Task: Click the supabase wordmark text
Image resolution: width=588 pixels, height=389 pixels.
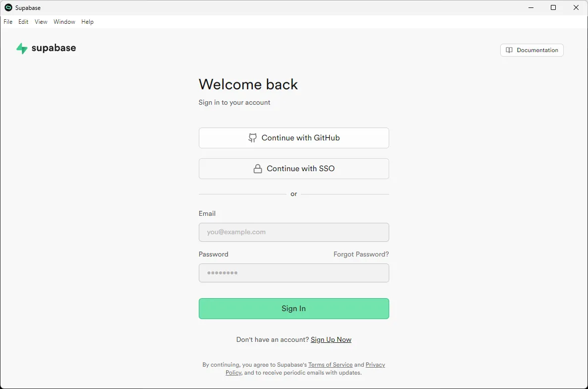Action: point(54,48)
